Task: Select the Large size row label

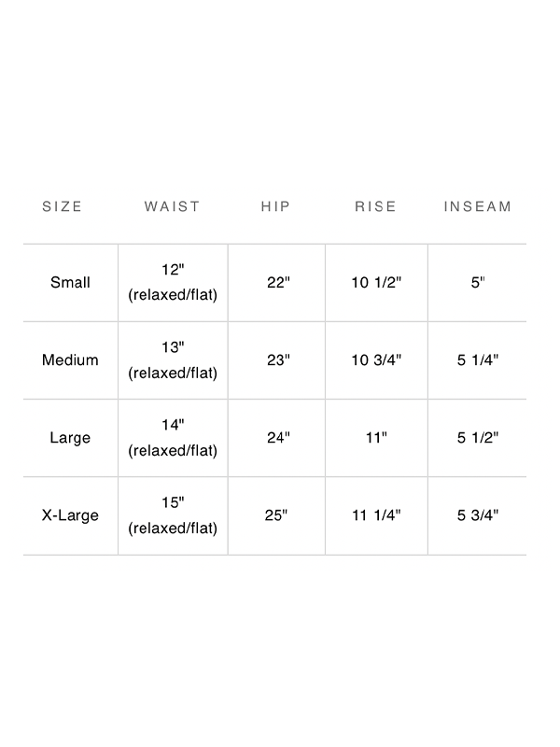Action: pos(71,438)
